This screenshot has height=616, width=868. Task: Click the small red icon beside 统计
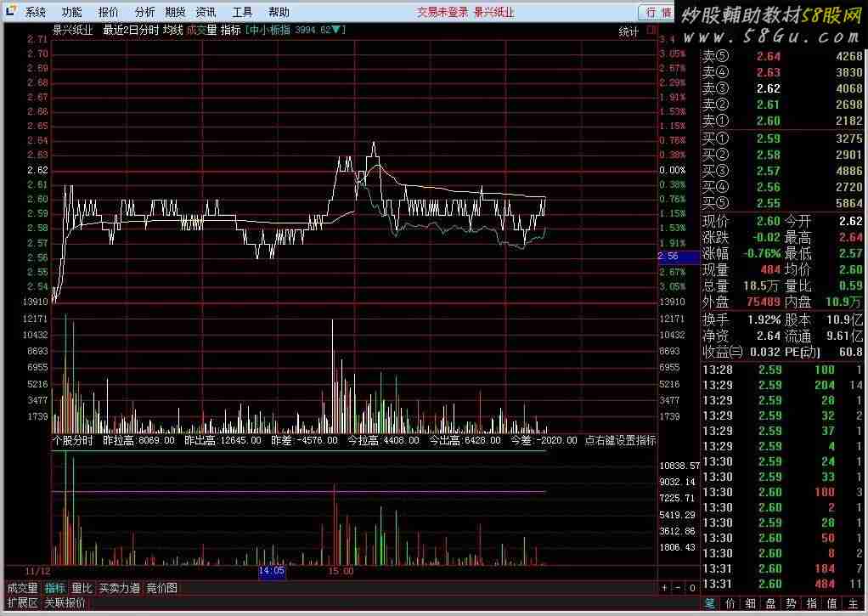651,31
